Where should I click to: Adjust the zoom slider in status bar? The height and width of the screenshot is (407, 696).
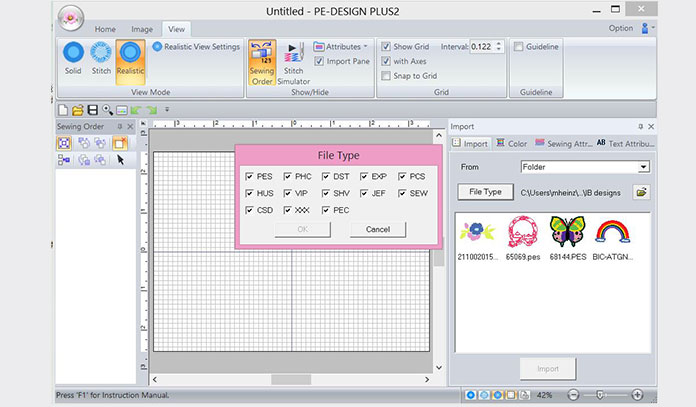[x=602, y=396]
